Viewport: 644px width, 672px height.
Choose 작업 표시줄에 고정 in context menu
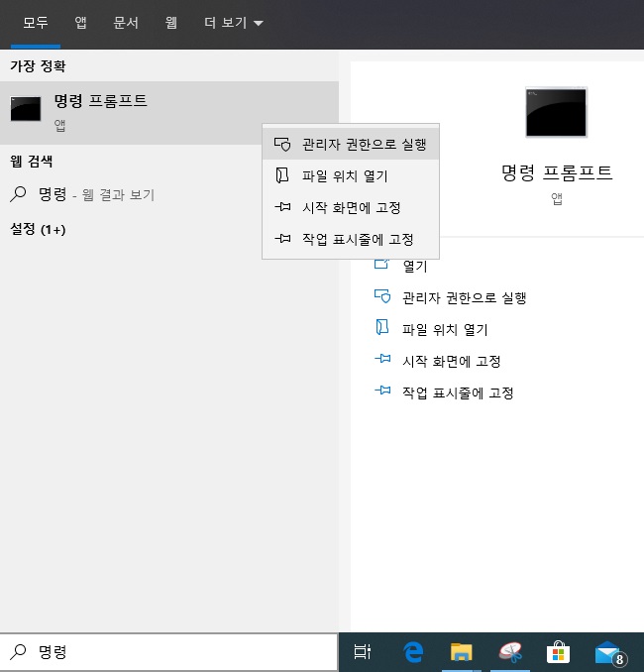coord(351,239)
